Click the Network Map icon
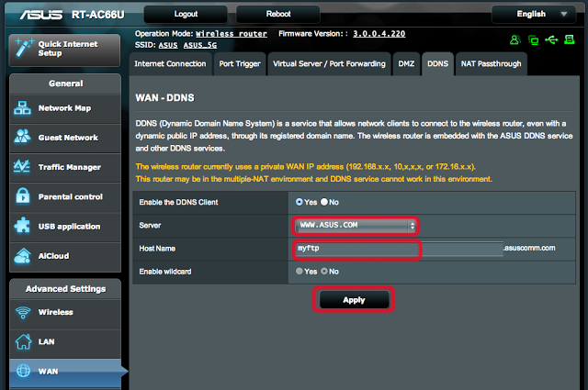This screenshot has width=588, height=390. coord(23,108)
